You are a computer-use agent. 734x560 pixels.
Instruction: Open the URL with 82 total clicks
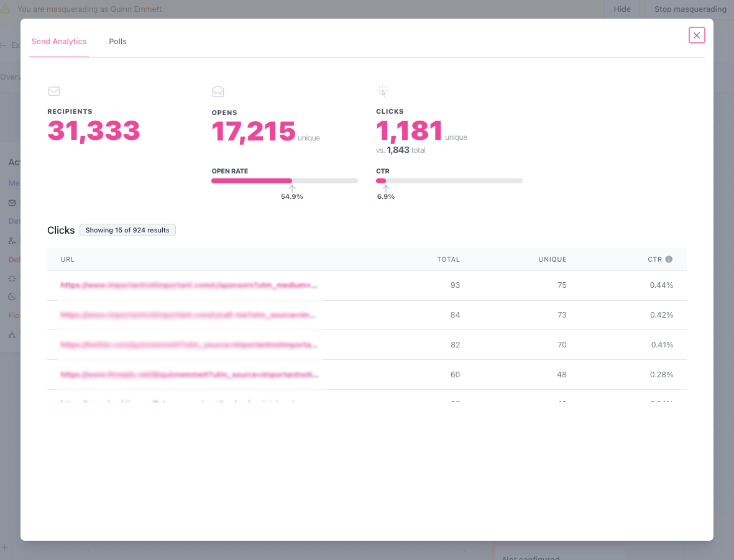189,344
